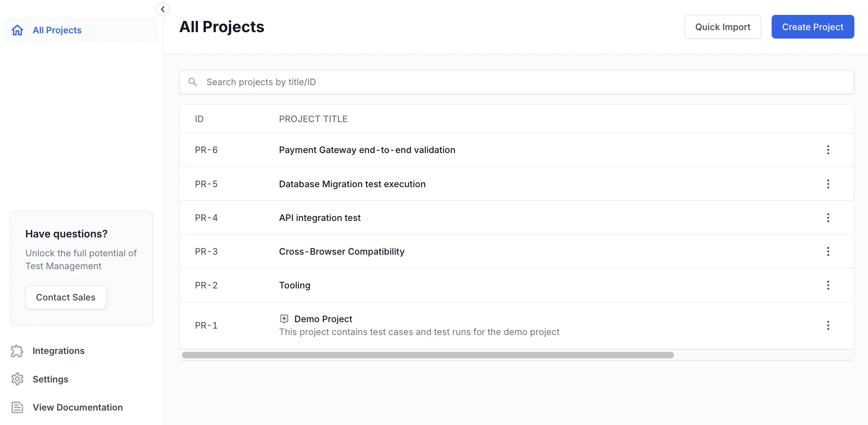Open the Integrations puzzle icon
This screenshot has height=425, width=868.
click(x=17, y=351)
